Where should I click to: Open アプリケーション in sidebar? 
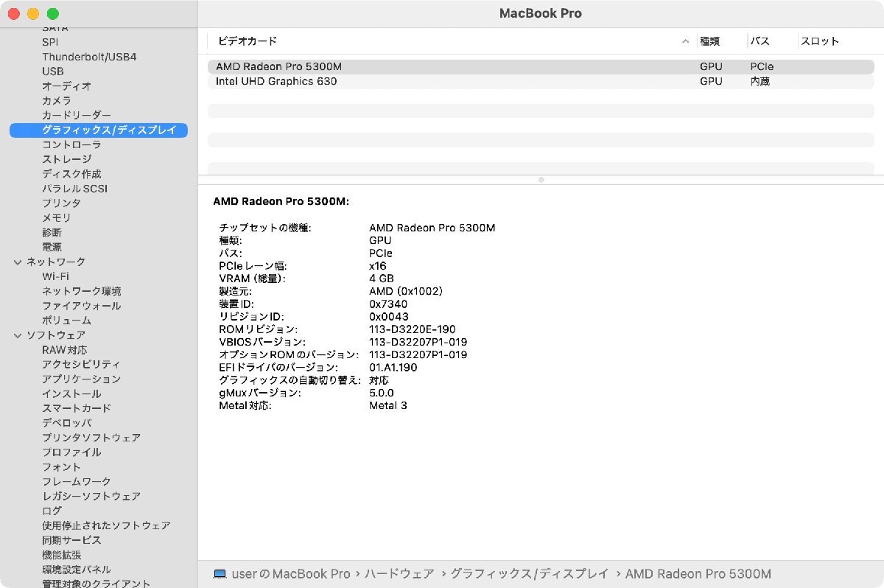click(x=82, y=379)
